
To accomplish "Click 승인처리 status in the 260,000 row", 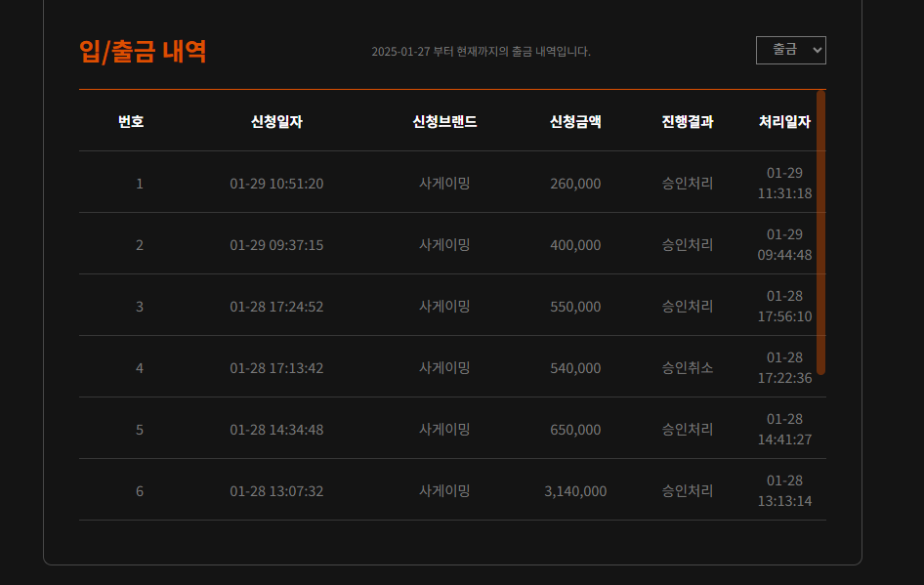I will point(687,184).
